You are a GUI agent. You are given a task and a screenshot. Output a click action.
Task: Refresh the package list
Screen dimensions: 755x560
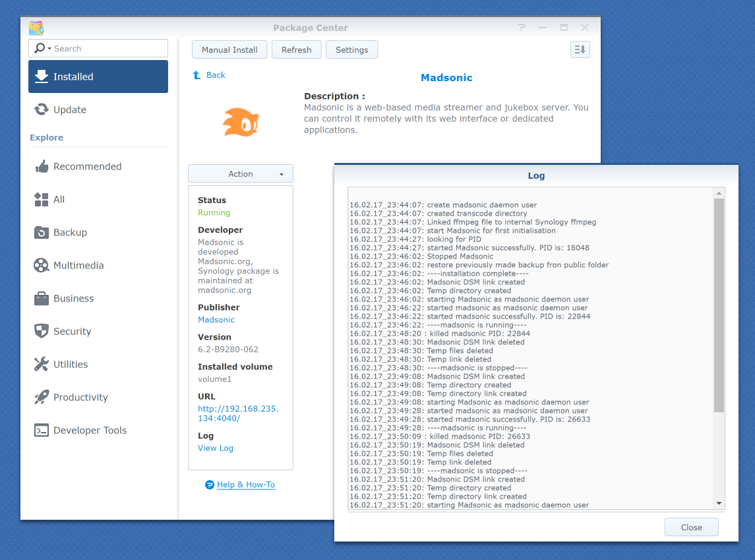tap(297, 49)
